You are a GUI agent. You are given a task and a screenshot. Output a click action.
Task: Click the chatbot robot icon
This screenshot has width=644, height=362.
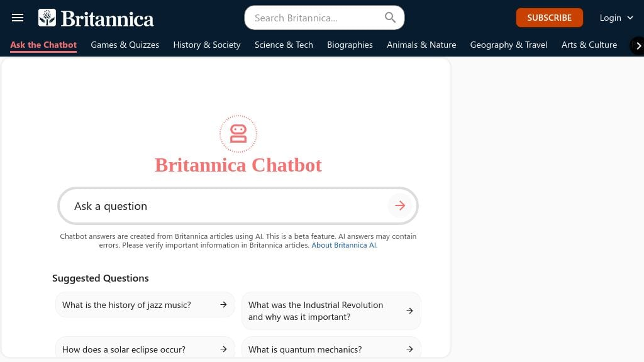point(238,133)
